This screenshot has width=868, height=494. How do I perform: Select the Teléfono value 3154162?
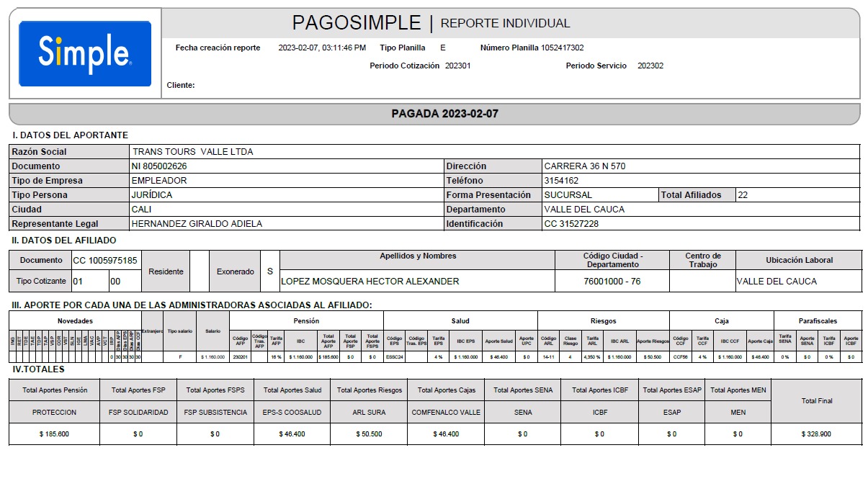pyautogui.click(x=561, y=181)
